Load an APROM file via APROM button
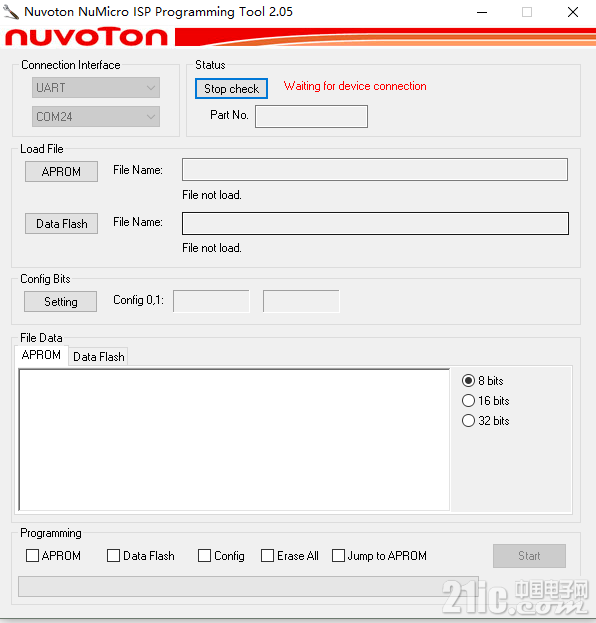Viewport: 596px width, 623px height. coord(61,172)
